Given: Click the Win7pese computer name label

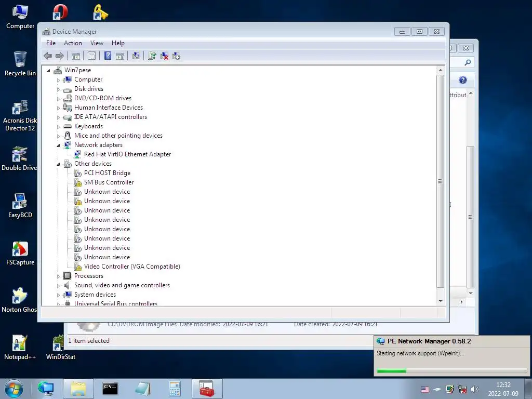Looking at the screenshot, I should point(77,70).
